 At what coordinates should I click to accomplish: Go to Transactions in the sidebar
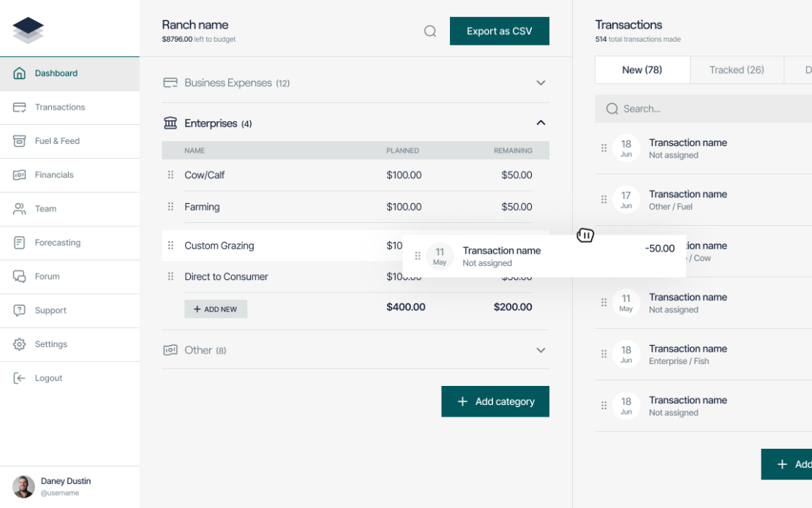point(69,107)
